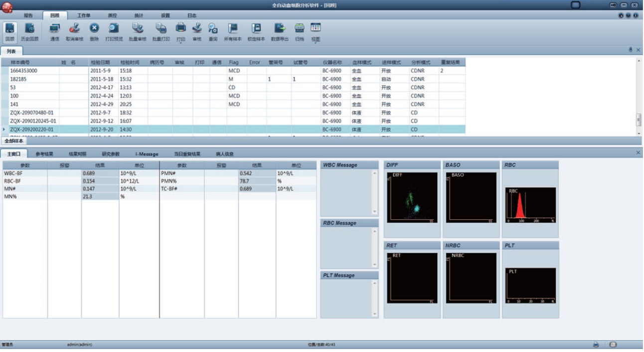Screen dimensions: 644x352
Task: Pin the 列表 list panel
Action: click(631, 50)
